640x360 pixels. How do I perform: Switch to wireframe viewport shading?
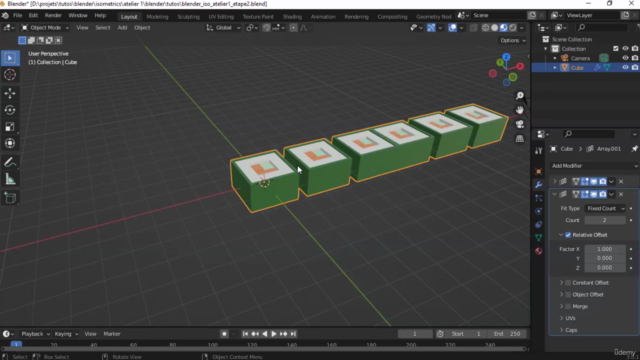(x=485, y=28)
